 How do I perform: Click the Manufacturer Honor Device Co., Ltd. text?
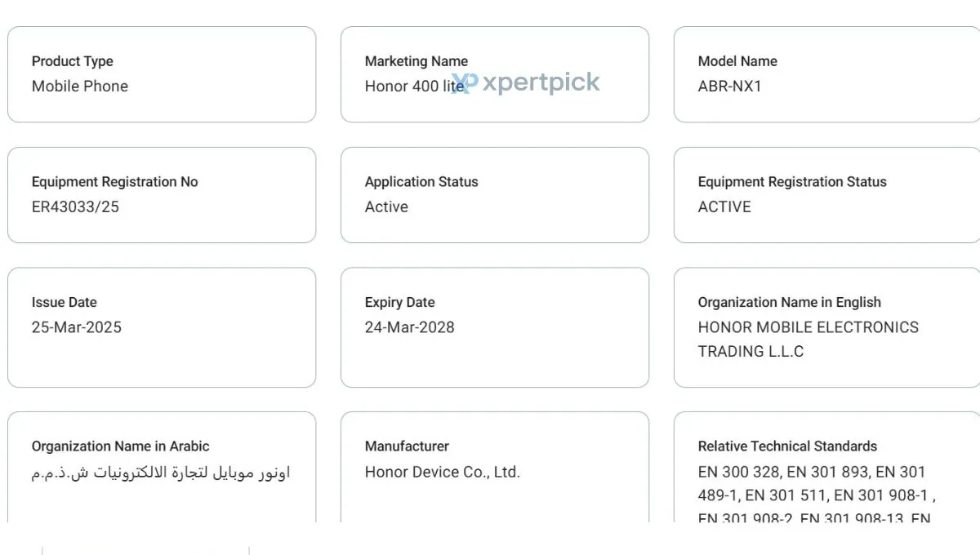[x=442, y=472]
